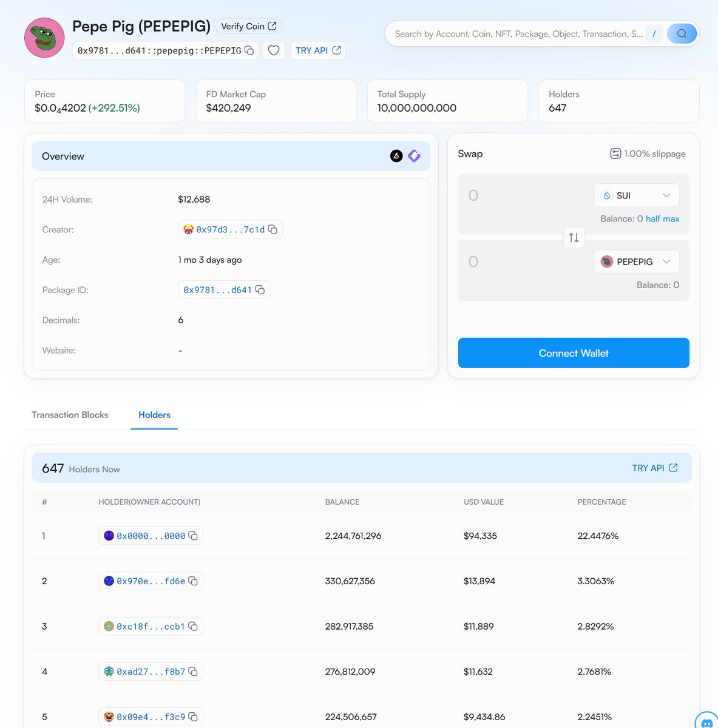Click the PERCENTAGE column header
Viewport: 718px width, 728px height.
point(601,502)
